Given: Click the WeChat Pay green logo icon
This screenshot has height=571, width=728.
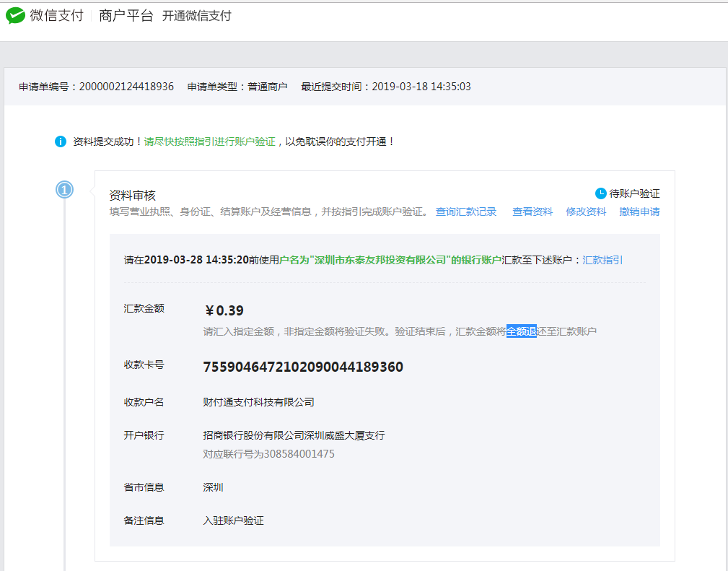Looking at the screenshot, I should tap(15, 15).
